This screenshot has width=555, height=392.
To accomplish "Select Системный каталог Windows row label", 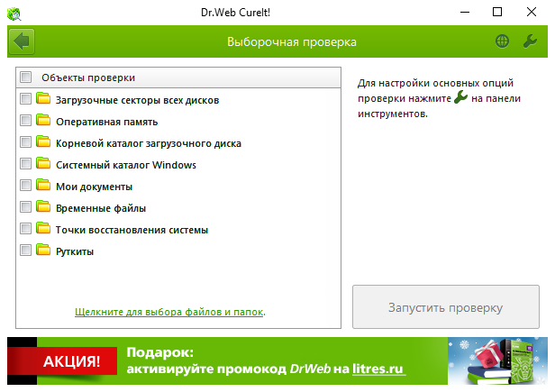I will point(125,165).
